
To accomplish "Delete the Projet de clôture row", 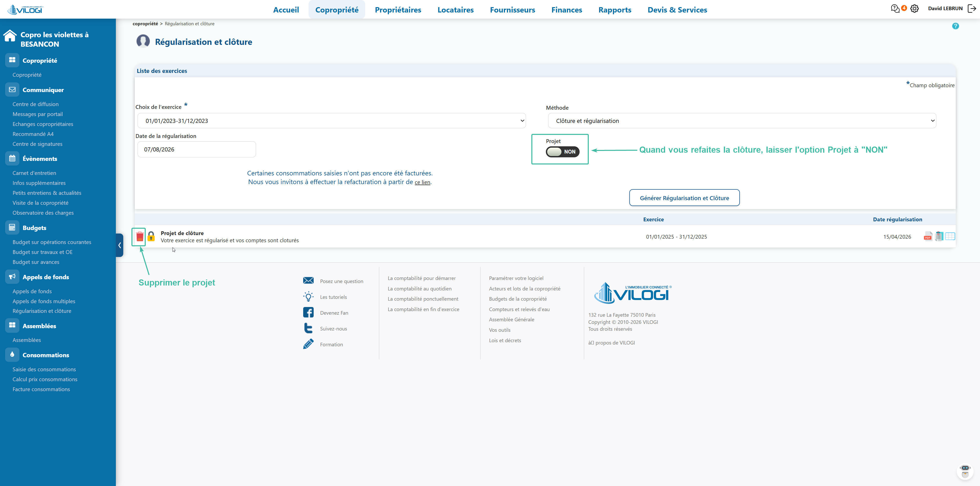I will click(140, 237).
